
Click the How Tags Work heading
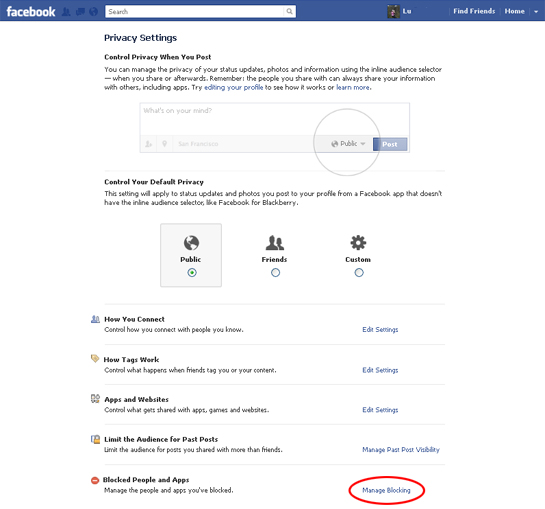tap(131, 359)
